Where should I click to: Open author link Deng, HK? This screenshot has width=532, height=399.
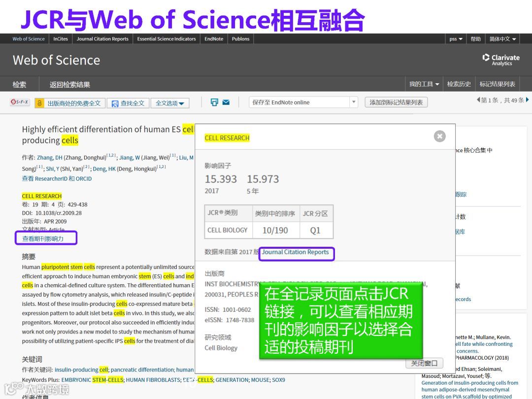[x=104, y=168]
